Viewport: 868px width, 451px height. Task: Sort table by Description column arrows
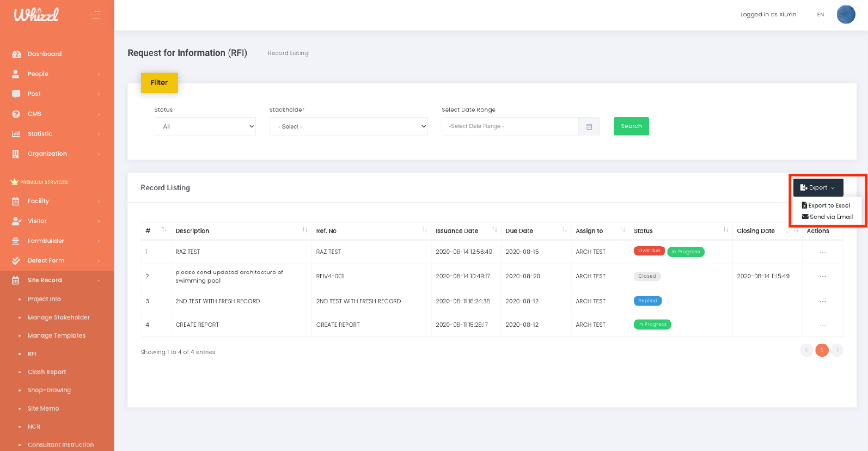pos(305,230)
